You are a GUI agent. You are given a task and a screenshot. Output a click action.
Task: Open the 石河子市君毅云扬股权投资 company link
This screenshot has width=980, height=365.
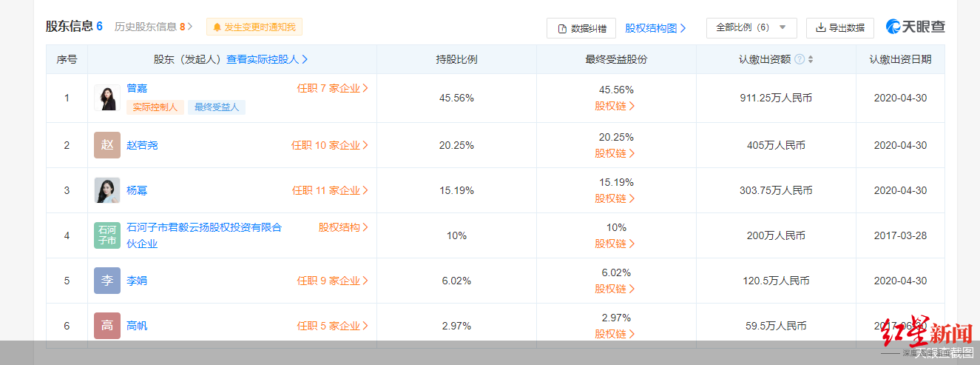coord(204,235)
